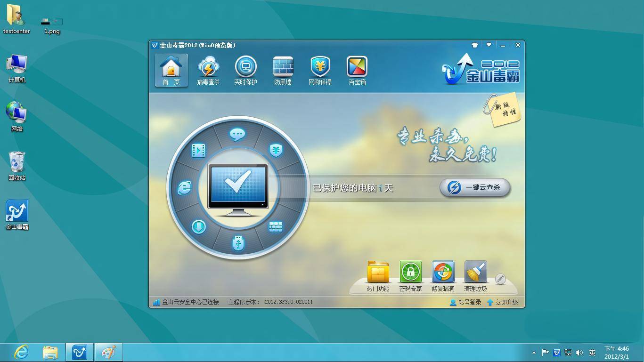Image resolution: width=644 pixels, height=362 pixels.
Task: Go to the 防黑墙 firewall tab
Action: [283, 71]
